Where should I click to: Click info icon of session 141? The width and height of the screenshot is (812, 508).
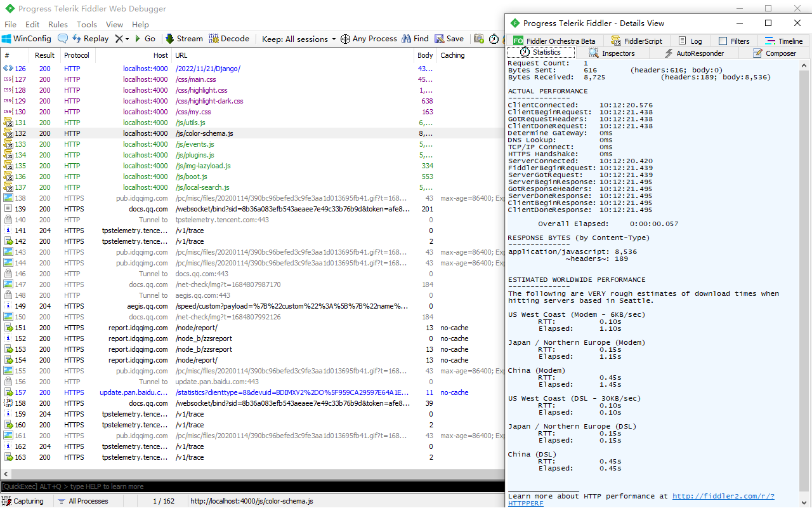click(x=8, y=231)
